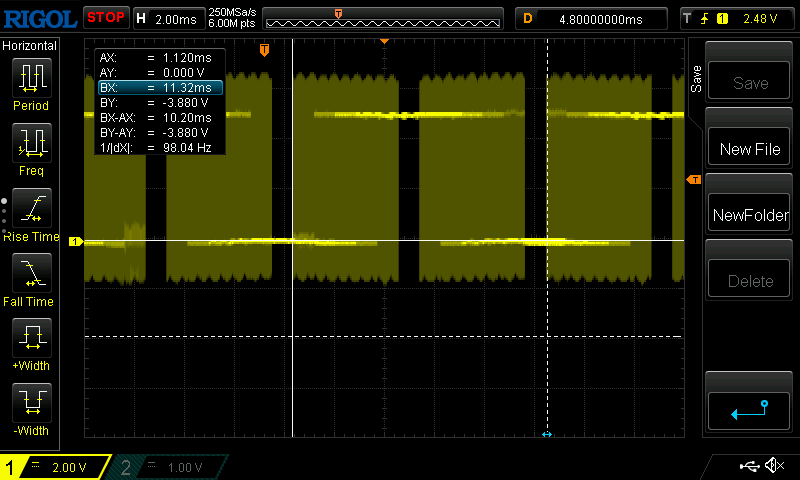Click the rising edge trigger type icon
This screenshot has width=800, height=480.
pos(705,19)
